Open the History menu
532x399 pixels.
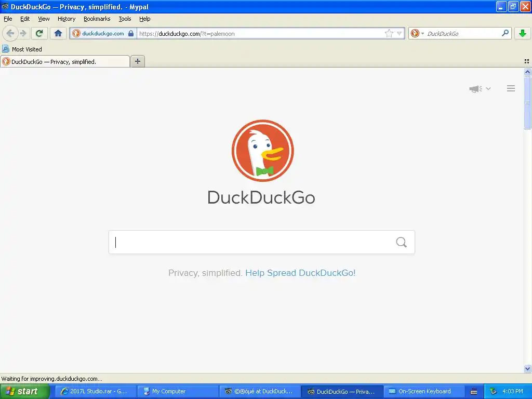66,19
